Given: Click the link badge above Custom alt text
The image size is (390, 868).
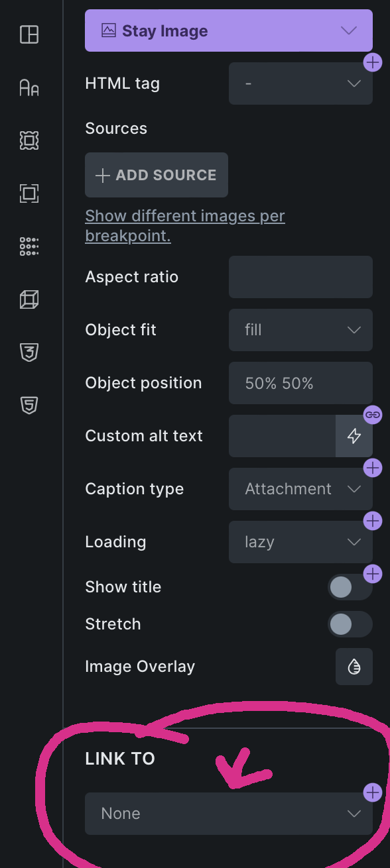Looking at the screenshot, I should [373, 415].
